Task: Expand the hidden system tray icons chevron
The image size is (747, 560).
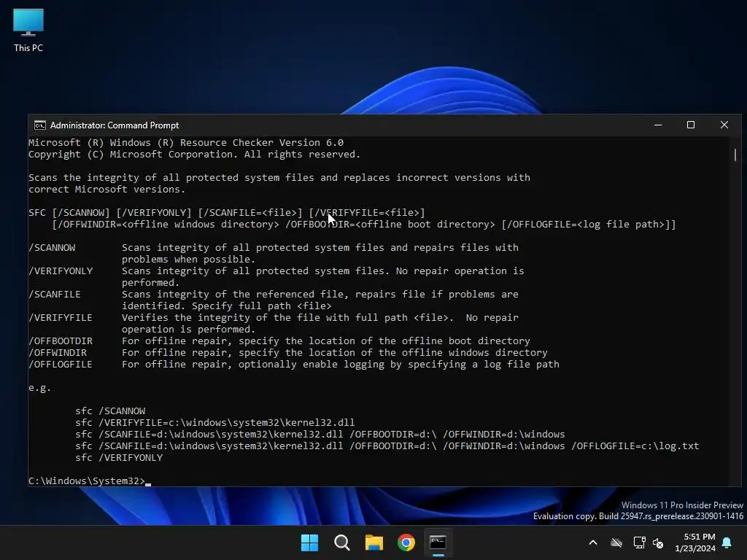Action: click(x=593, y=542)
